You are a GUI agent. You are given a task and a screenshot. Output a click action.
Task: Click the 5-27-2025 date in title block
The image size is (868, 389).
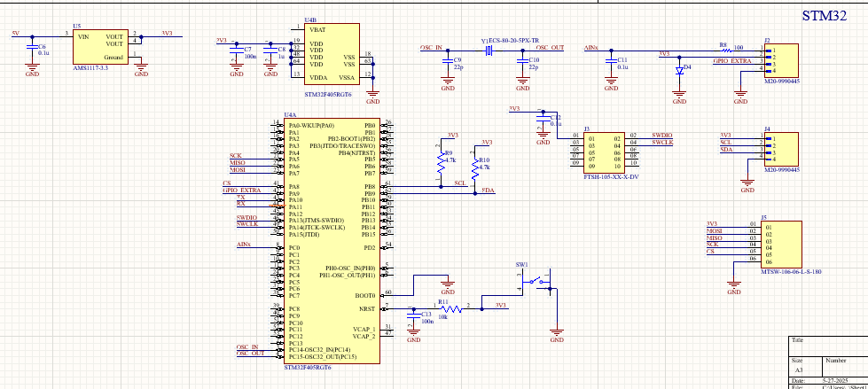835,381
